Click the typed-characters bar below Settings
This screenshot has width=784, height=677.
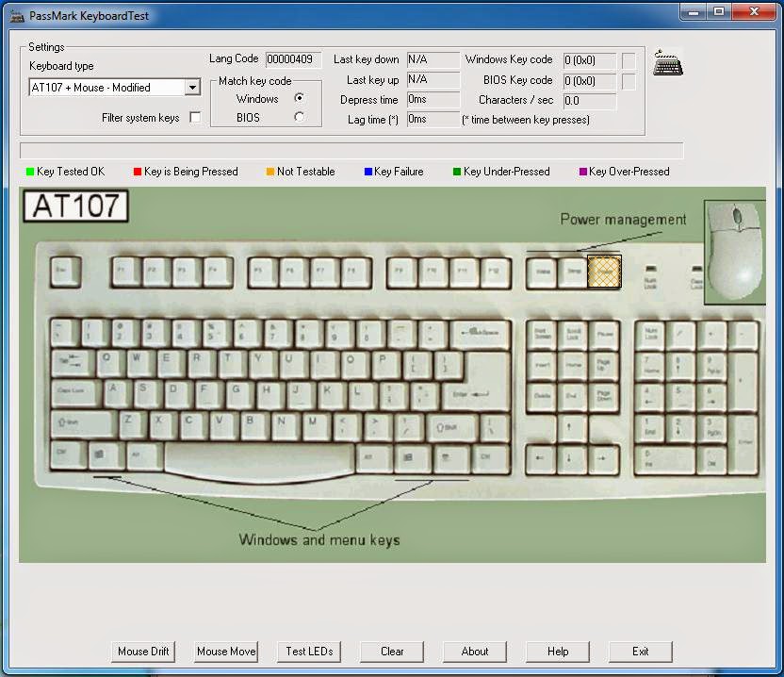(x=351, y=150)
